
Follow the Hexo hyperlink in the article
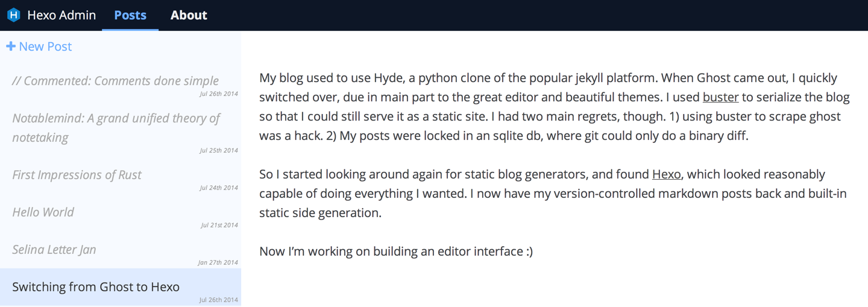click(667, 174)
